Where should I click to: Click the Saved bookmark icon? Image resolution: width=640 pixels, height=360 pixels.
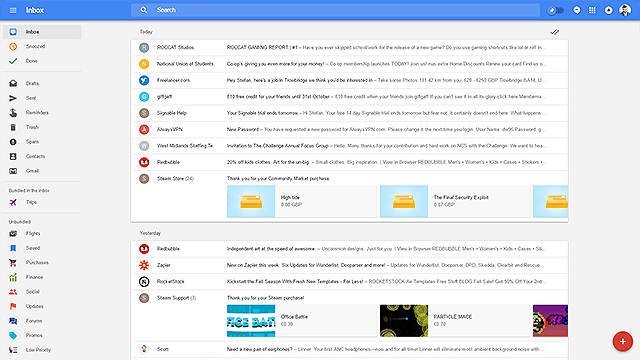13,248
